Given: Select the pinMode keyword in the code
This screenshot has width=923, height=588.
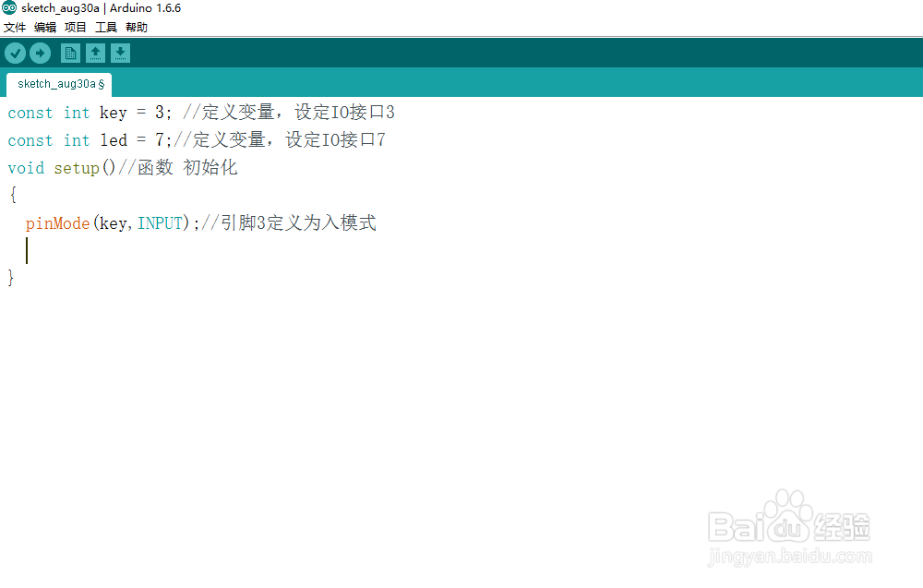Looking at the screenshot, I should coord(57,222).
